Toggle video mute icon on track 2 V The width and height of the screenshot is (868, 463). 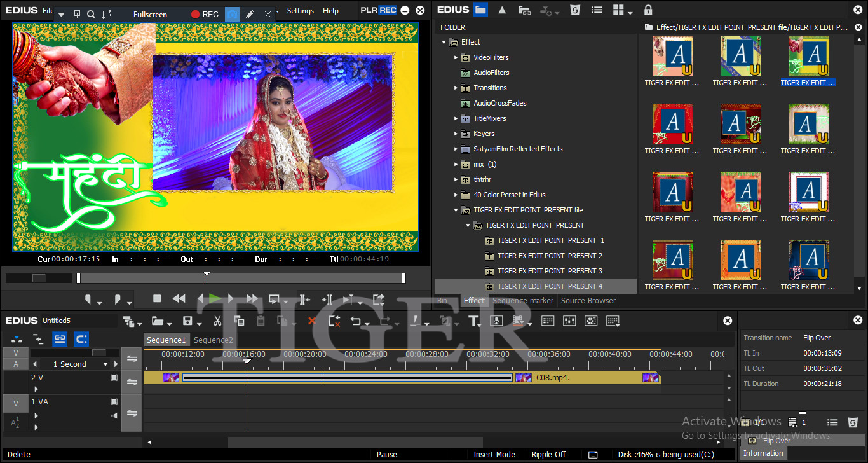coord(114,377)
